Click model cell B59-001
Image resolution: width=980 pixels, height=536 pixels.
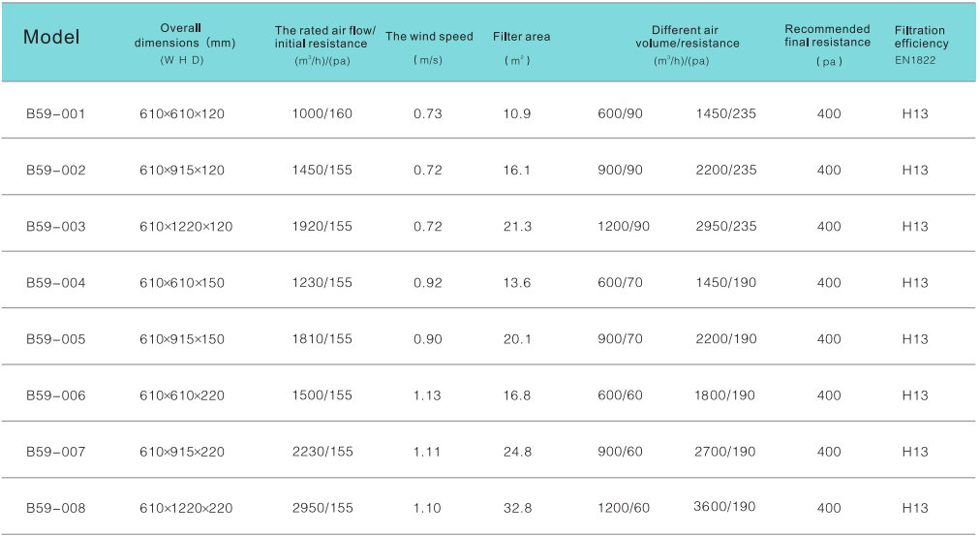(55, 113)
